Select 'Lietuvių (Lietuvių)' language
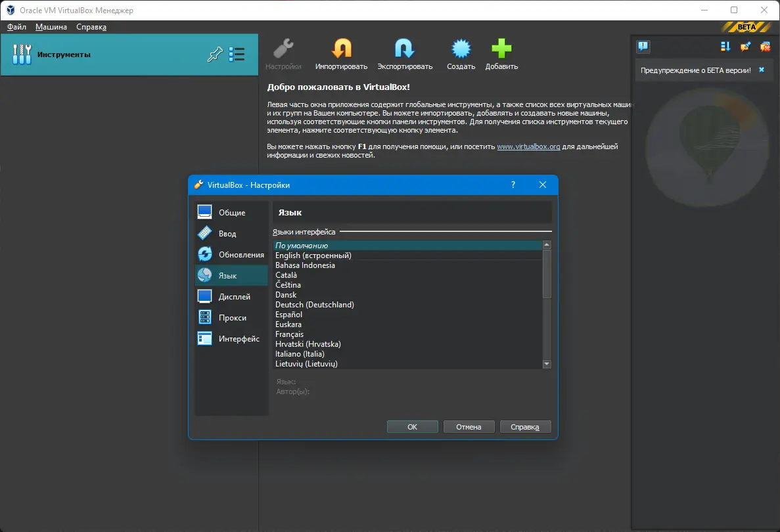The image size is (780, 532). tap(407, 364)
